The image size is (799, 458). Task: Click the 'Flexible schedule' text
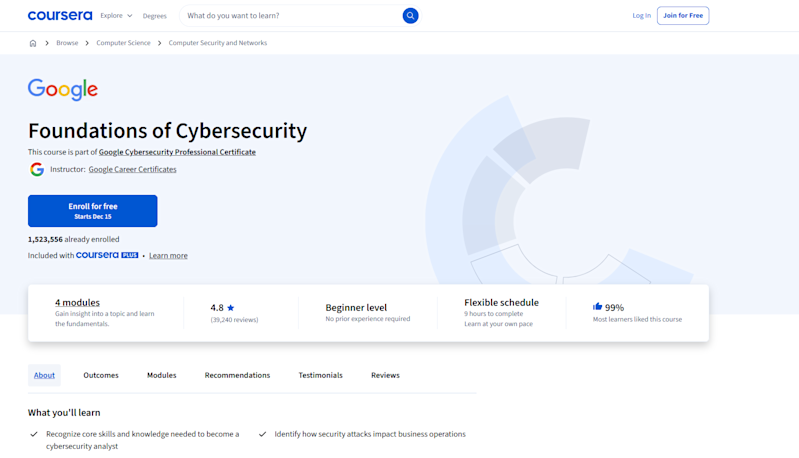click(x=501, y=303)
